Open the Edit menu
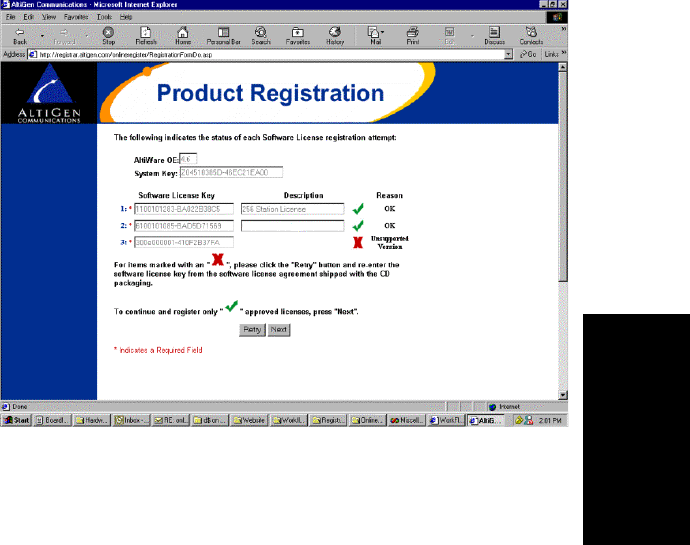 point(29,17)
